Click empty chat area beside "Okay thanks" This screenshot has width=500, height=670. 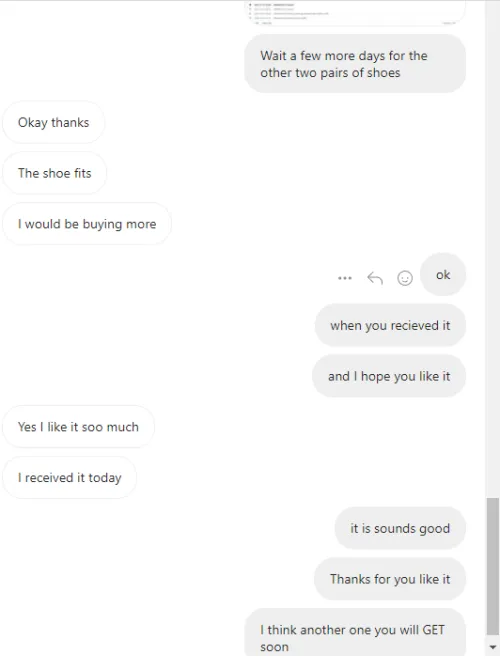coord(278,123)
